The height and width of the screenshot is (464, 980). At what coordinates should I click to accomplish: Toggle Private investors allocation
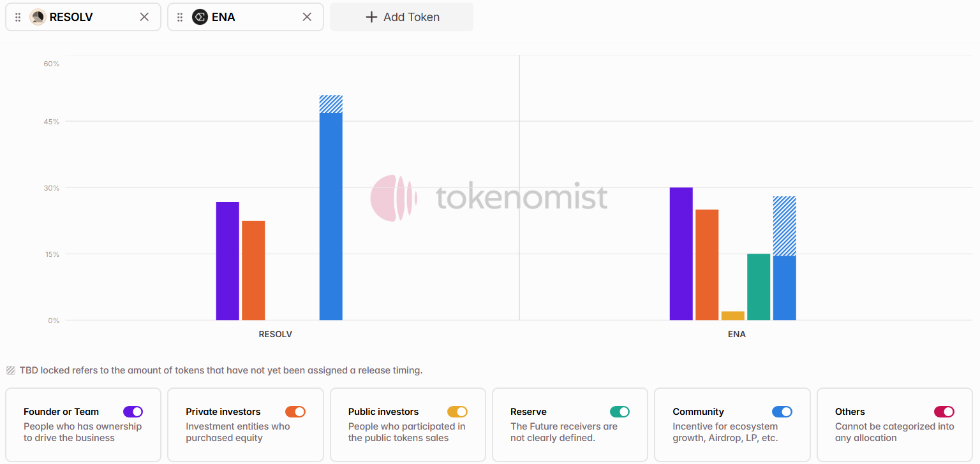[295, 412]
